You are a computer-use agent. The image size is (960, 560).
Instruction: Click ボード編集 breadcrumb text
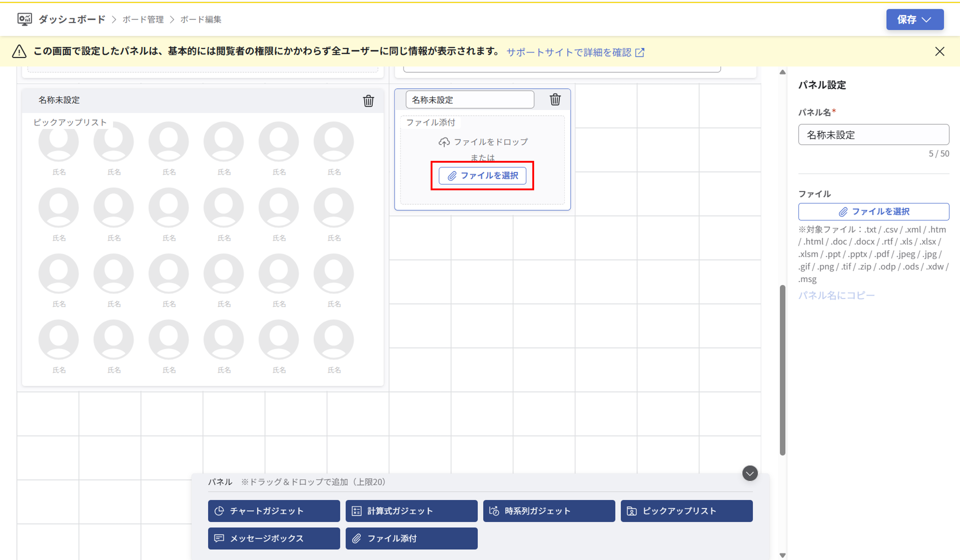[201, 19]
